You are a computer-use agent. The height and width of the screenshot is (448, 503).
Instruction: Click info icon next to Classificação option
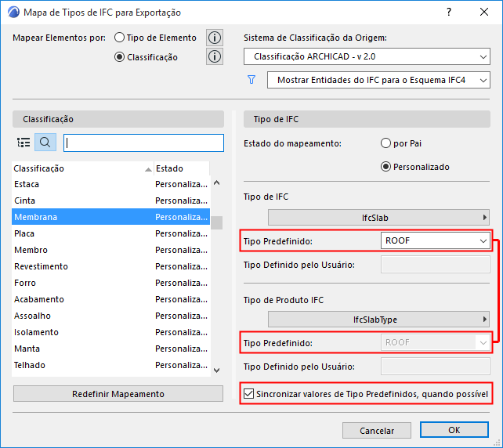[215, 56]
